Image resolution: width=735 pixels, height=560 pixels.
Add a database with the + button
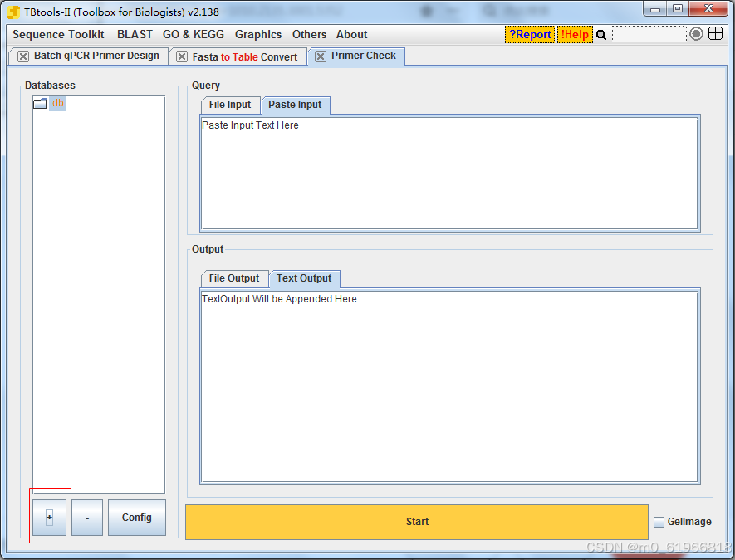point(49,518)
